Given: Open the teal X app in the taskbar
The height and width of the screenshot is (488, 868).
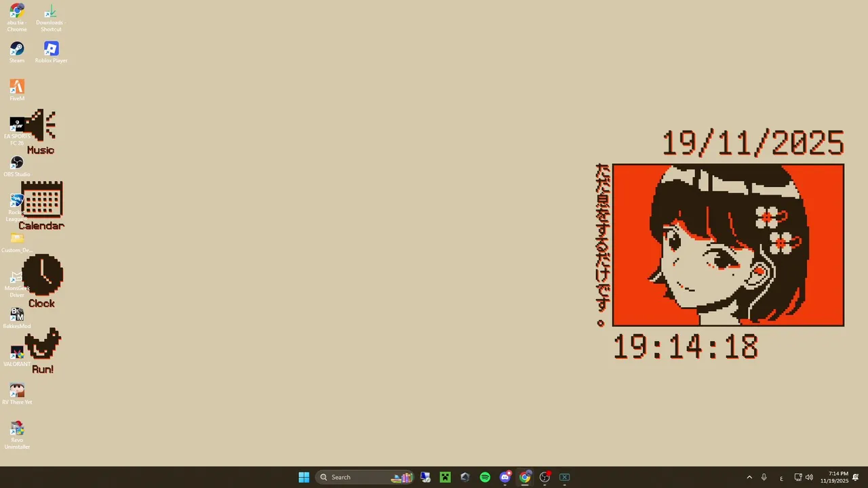Looking at the screenshot, I should point(564,477).
